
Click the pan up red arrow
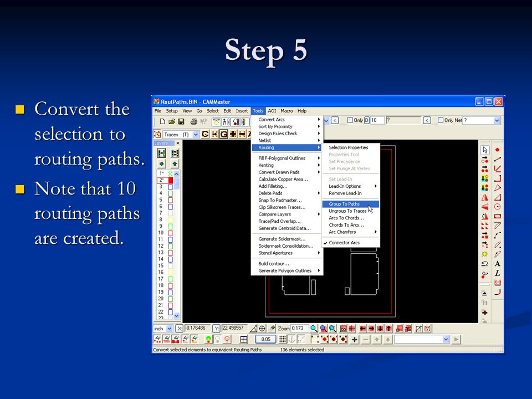(x=389, y=329)
